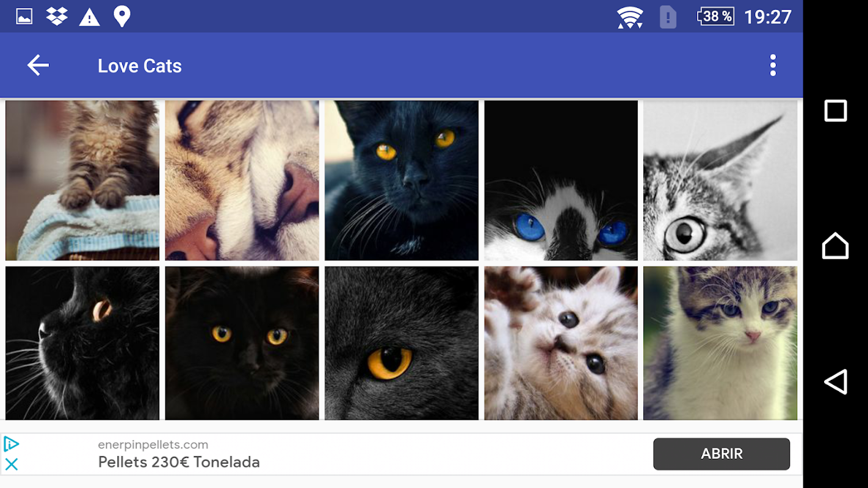Tap the Wi-Fi signal status icon
This screenshot has width=868, height=488.
pyautogui.click(x=630, y=17)
